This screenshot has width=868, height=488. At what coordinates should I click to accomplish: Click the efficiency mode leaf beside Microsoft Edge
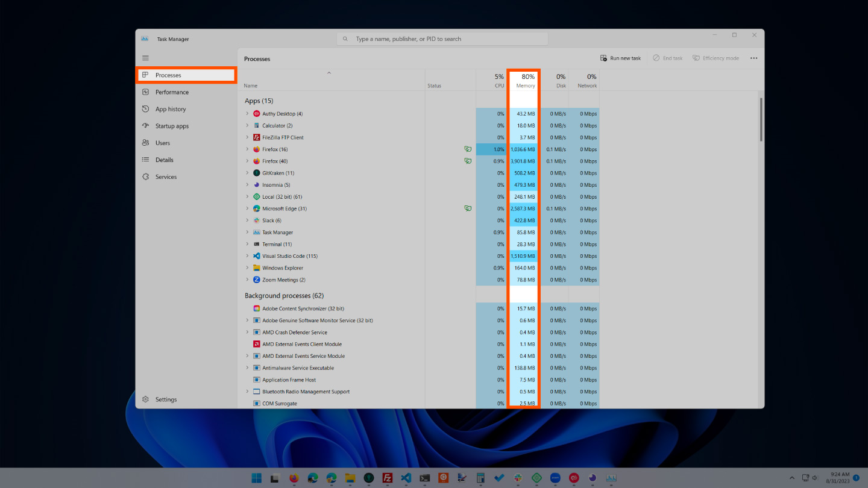click(468, 208)
